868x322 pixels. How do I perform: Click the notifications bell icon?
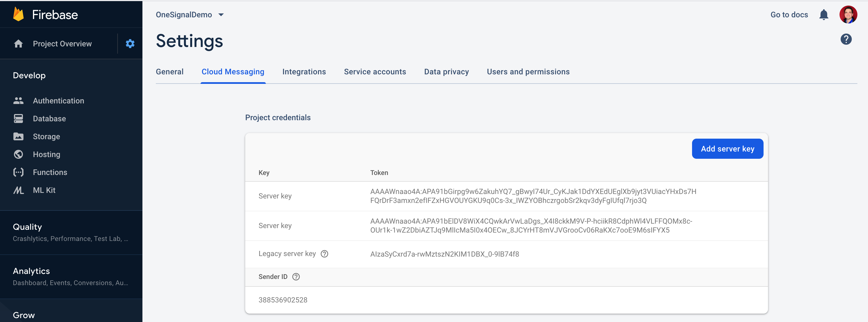824,15
